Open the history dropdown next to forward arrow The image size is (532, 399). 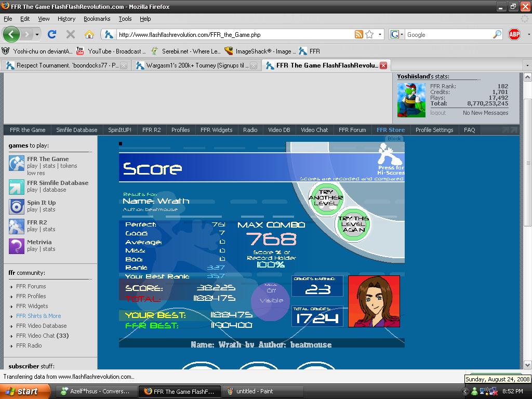pyautogui.click(x=37, y=34)
